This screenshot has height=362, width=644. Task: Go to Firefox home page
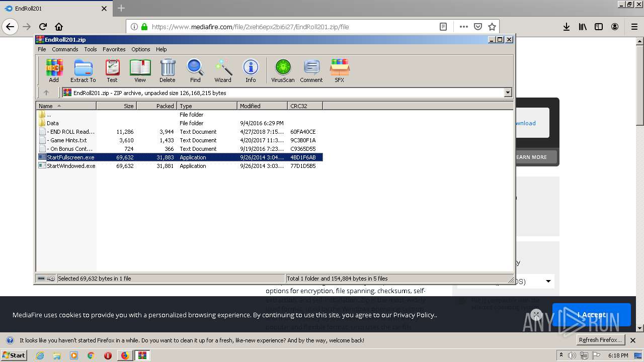point(59,27)
